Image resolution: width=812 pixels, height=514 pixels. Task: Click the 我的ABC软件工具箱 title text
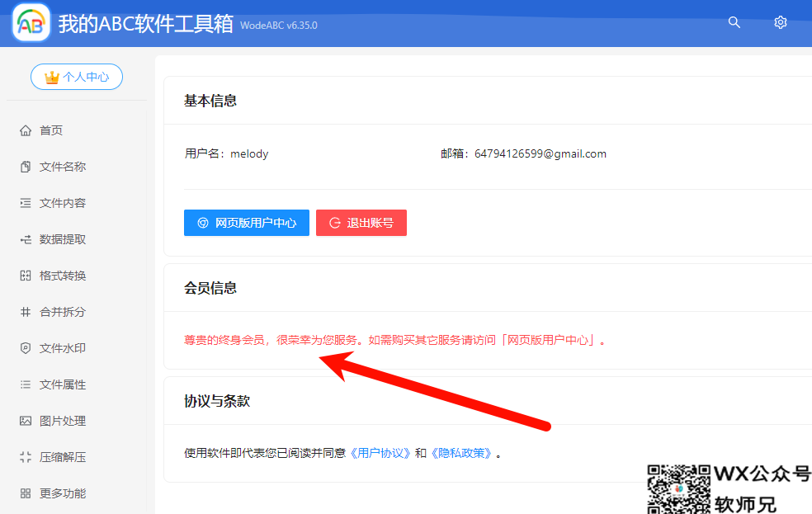[145, 24]
